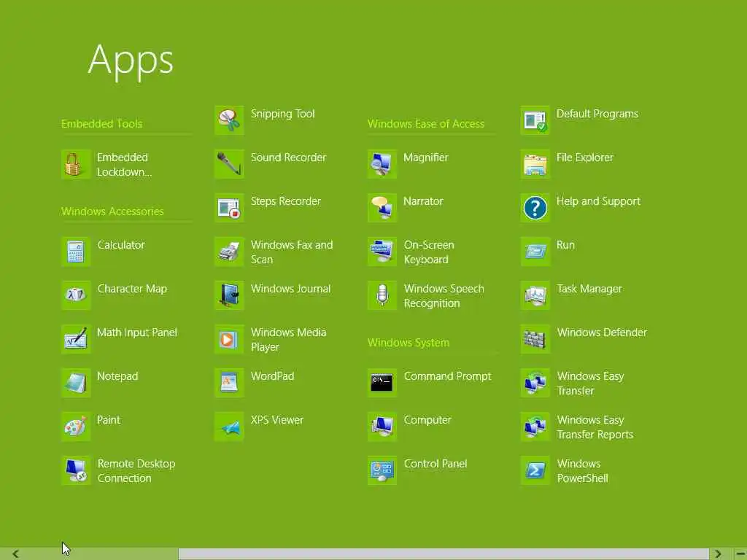The width and height of the screenshot is (747, 560).
Task: Launch Calculator from its icon
Action: (x=76, y=252)
